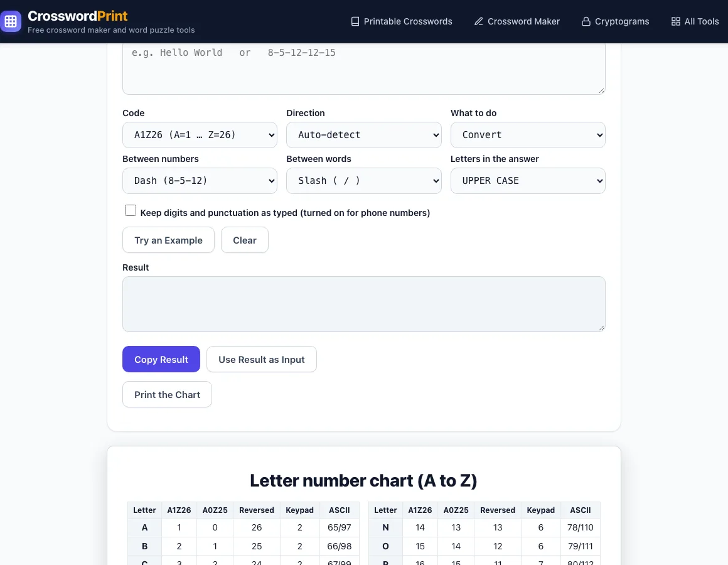728x565 pixels.
Task: Click the 65/97 ASCII cell
Action: (x=340, y=528)
